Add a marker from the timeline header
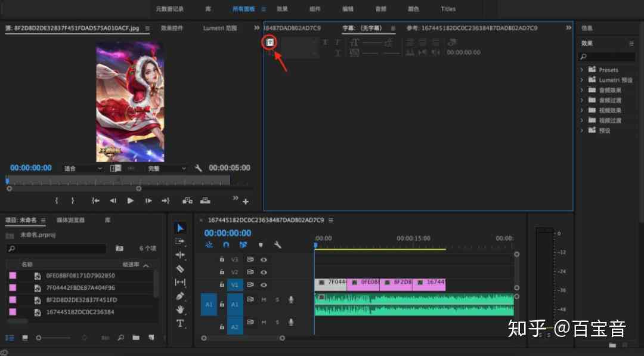 point(261,245)
